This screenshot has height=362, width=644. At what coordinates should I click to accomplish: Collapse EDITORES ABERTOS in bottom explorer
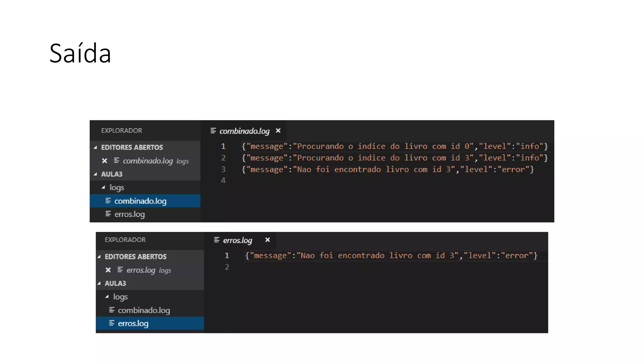click(99, 256)
